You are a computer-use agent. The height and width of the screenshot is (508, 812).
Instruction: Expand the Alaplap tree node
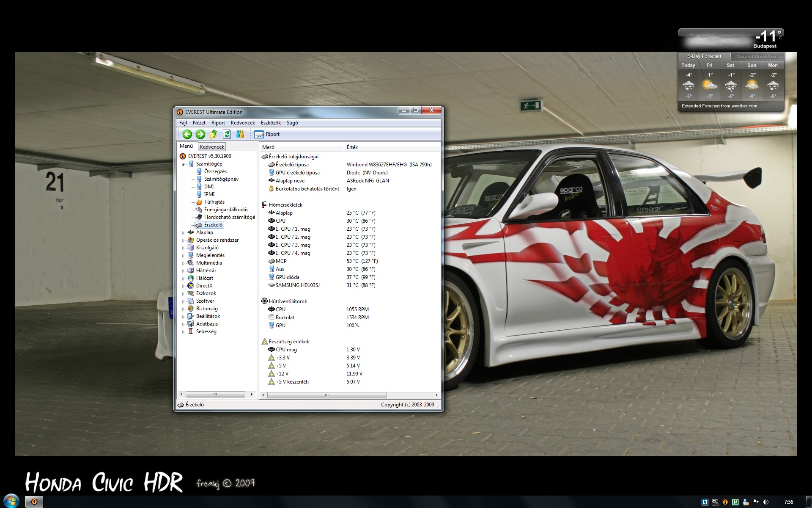pos(184,233)
